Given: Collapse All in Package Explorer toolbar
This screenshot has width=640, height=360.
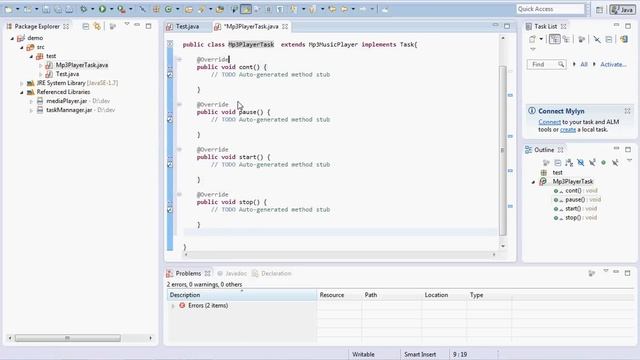Looking at the screenshot, I should (85, 26).
